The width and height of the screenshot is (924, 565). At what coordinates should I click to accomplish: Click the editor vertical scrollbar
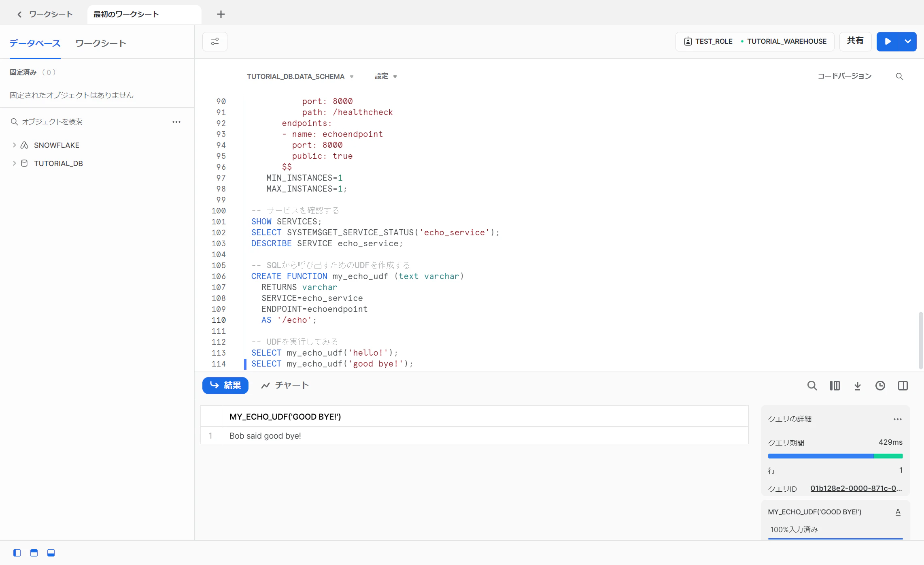[x=921, y=340]
